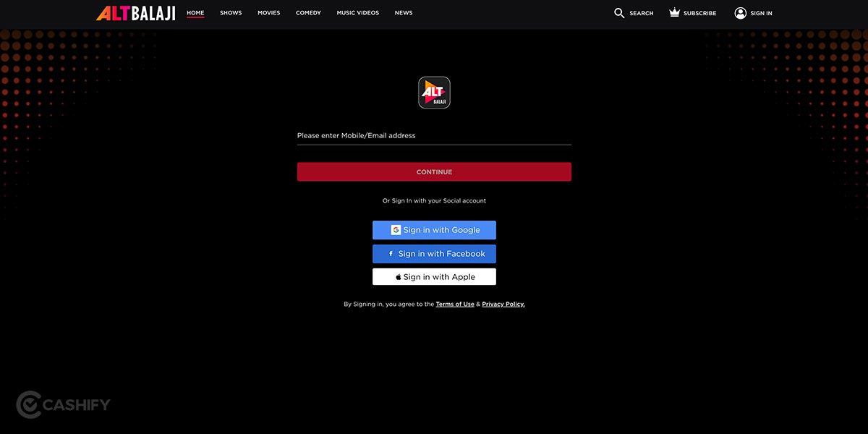This screenshot has width=868, height=434.
Task: Click the Mobile/Email address input field
Action: (x=434, y=137)
